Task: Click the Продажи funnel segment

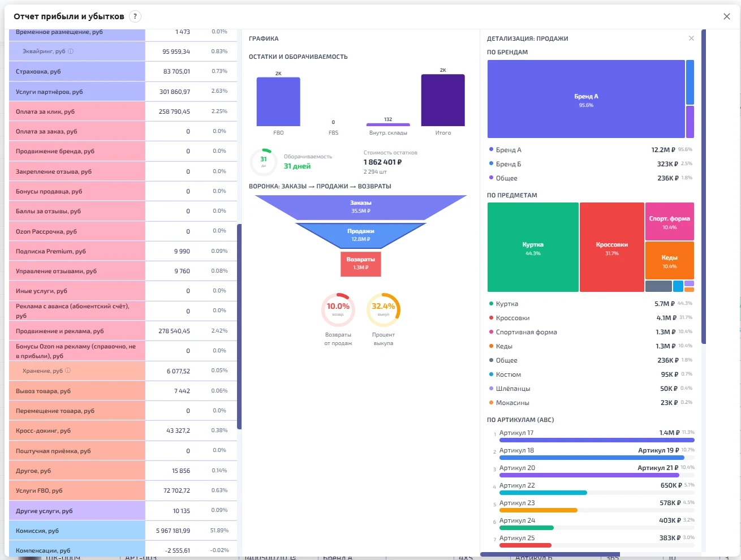Action: (x=361, y=235)
